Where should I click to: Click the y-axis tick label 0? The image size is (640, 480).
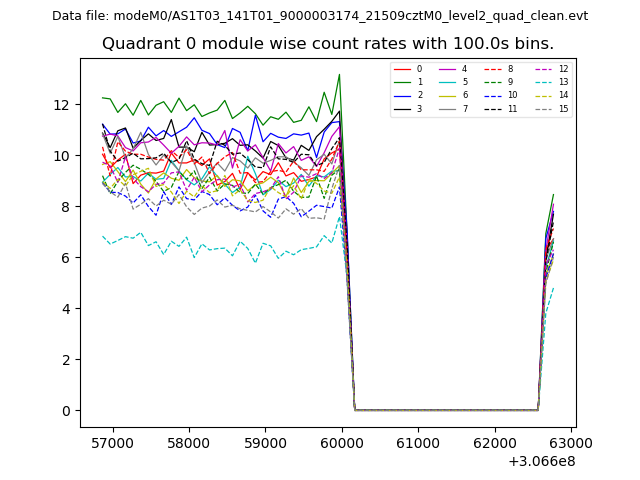66,411
